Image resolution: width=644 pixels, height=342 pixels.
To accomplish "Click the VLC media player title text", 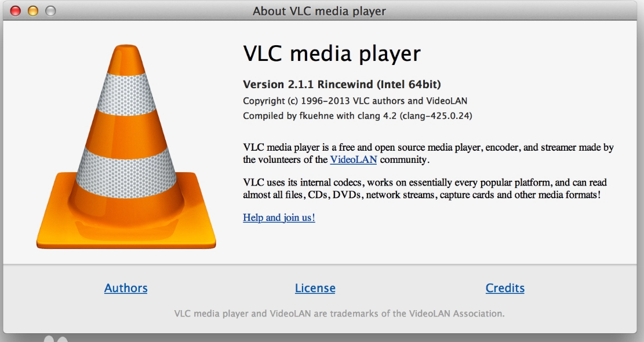I will pyautogui.click(x=330, y=53).
